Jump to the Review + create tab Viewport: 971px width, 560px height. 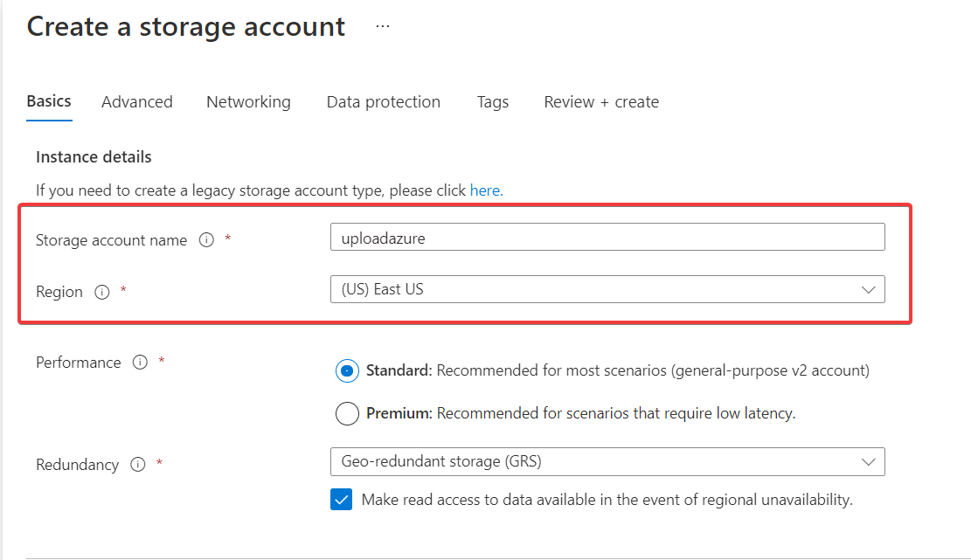pyautogui.click(x=601, y=102)
